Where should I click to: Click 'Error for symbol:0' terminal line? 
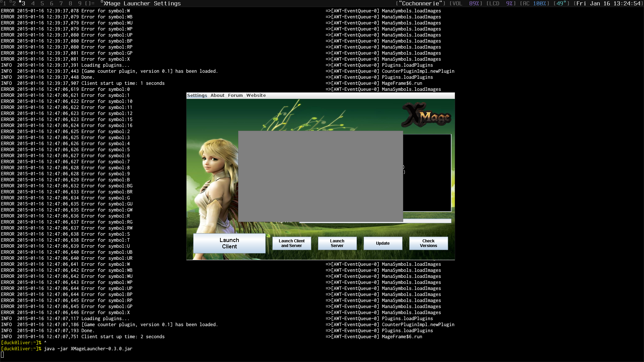(106, 89)
